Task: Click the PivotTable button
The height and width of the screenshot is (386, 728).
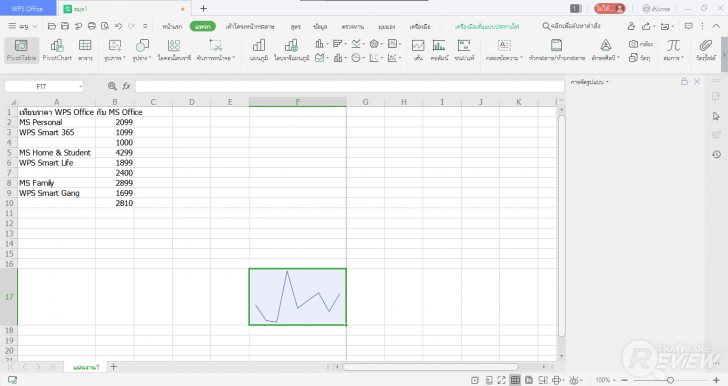Action: [x=21, y=50]
